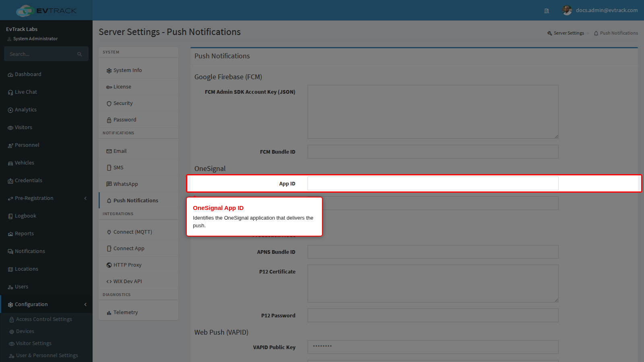Click the EvTrack logo icon
The height and width of the screenshot is (362, 644).
[x=25, y=10]
